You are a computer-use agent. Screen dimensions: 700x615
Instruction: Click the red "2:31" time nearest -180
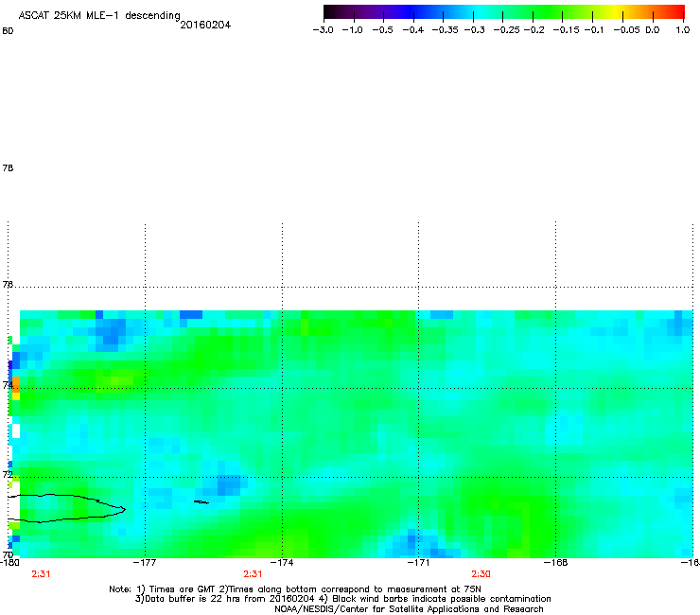(41, 574)
